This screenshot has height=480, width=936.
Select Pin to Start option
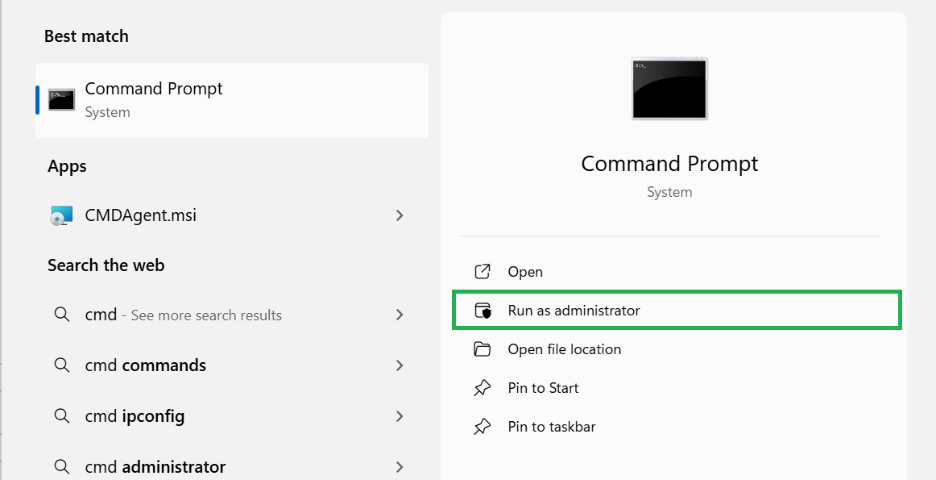(543, 388)
